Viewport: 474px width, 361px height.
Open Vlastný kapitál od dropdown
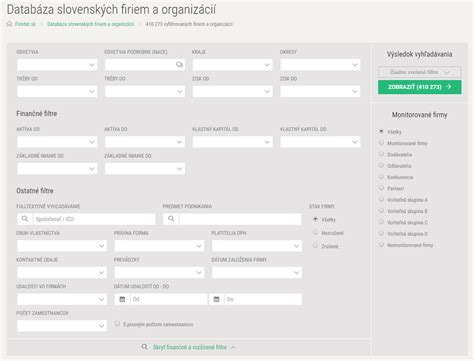[x=232, y=142]
